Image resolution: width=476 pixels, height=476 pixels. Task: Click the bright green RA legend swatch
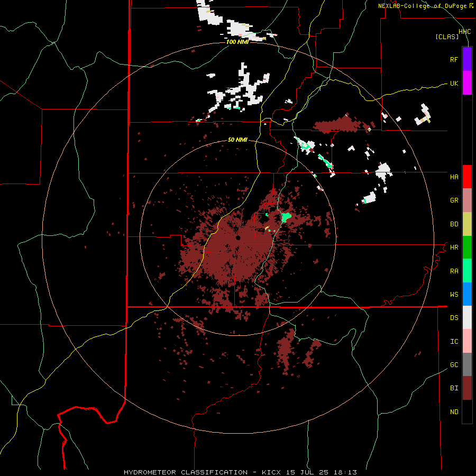point(467,270)
